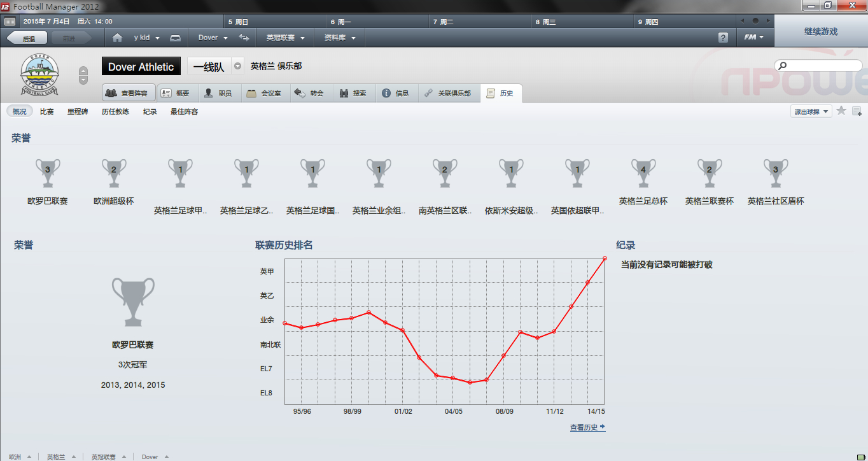This screenshot has width=868, height=461.
Task: Open the 职员 tab
Action: (218, 93)
